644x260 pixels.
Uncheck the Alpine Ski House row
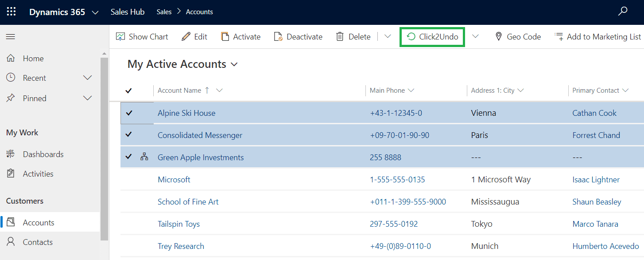pos(129,113)
